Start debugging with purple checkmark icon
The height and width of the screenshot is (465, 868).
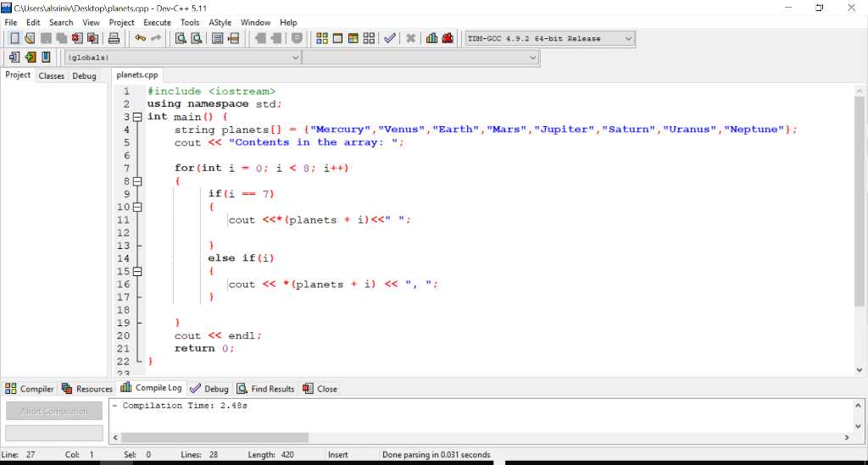pyautogui.click(x=390, y=38)
